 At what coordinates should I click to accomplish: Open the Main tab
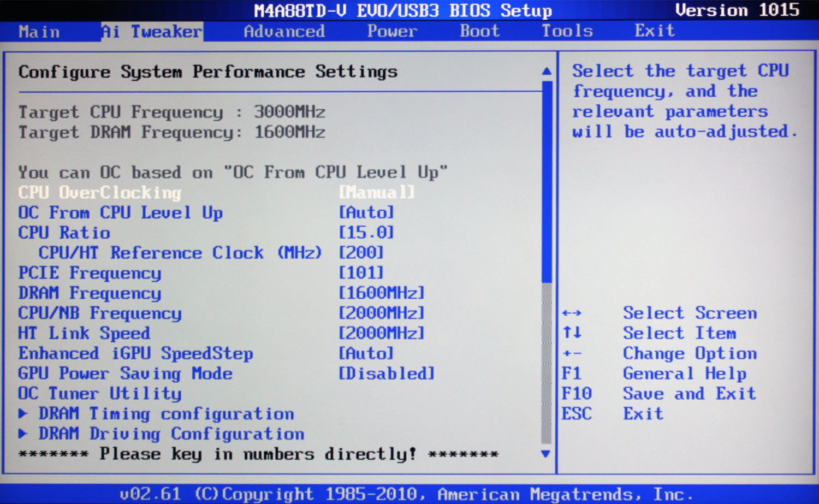coord(39,32)
